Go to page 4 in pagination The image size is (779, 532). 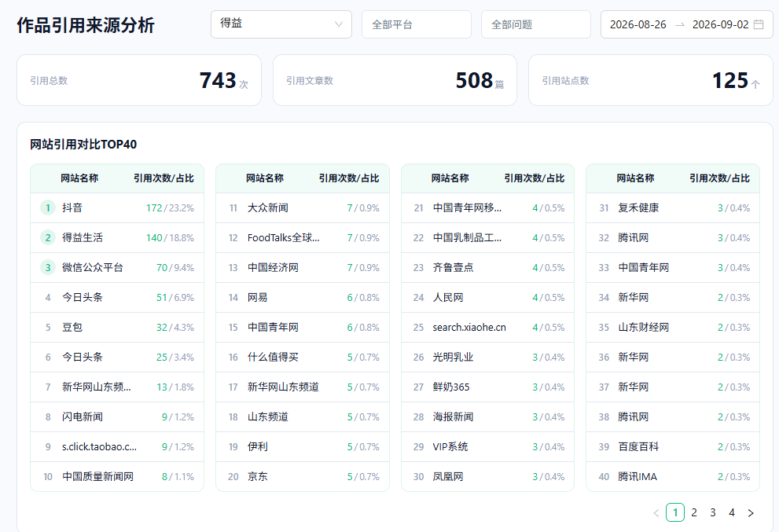[x=732, y=512]
